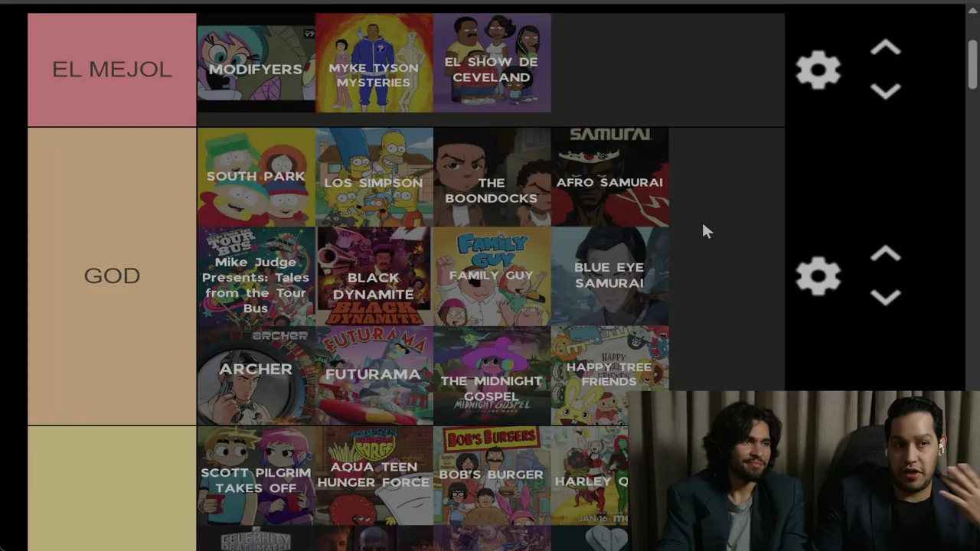Select the Black Dynamite thumbnail

[x=374, y=276]
